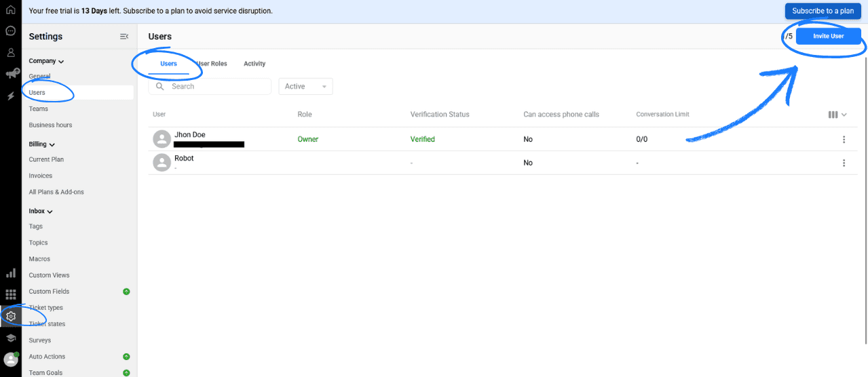868x377 pixels.
Task: Expand the column options chevron
Action: pos(844,115)
